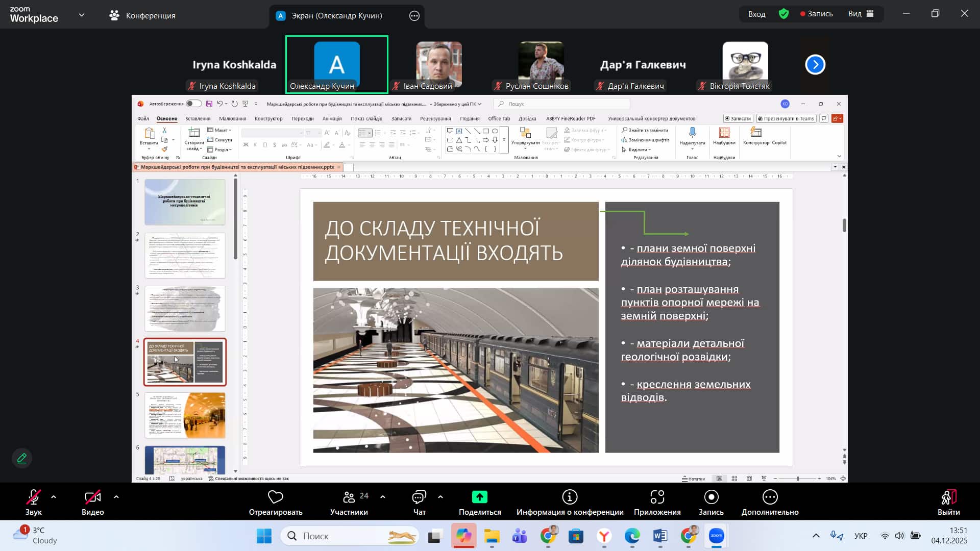Open the Приложения apps icon
The height and width of the screenshot is (551, 980).
coord(657,497)
